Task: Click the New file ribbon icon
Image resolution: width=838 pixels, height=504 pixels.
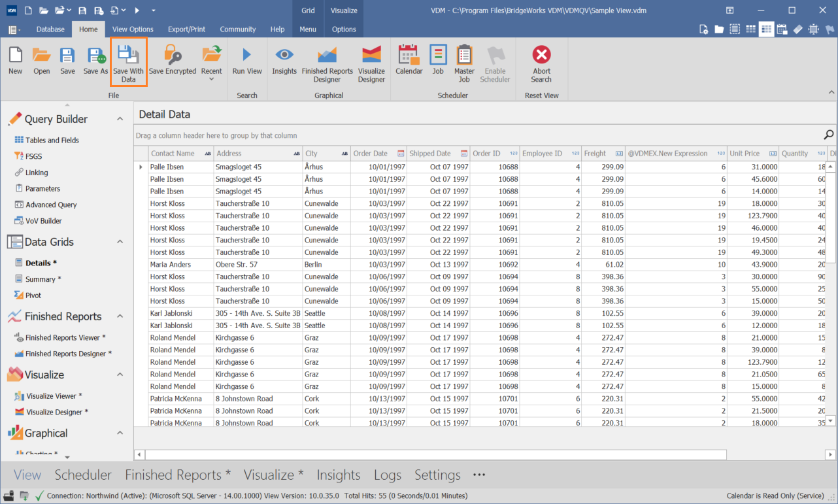Action: click(x=15, y=60)
